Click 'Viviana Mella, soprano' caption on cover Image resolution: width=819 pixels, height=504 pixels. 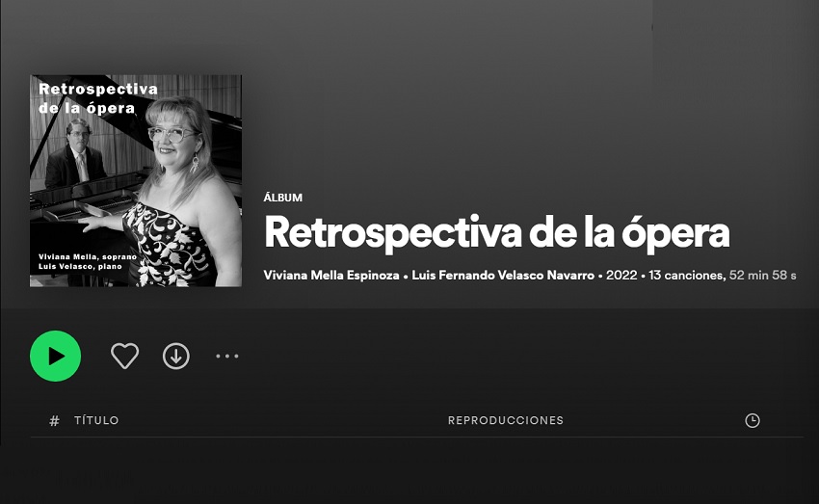point(88,257)
